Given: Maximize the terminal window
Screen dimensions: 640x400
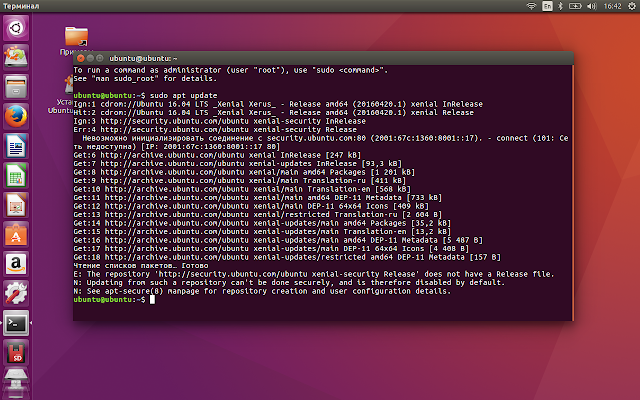Looking at the screenshot, I should coord(100,58).
